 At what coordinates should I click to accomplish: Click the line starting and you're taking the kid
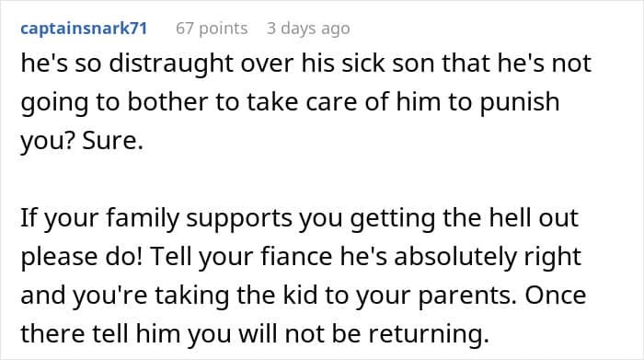303,296
